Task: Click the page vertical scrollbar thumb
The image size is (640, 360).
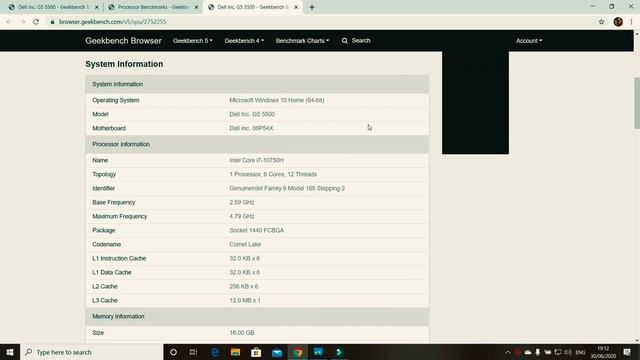Action: (x=637, y=103)
